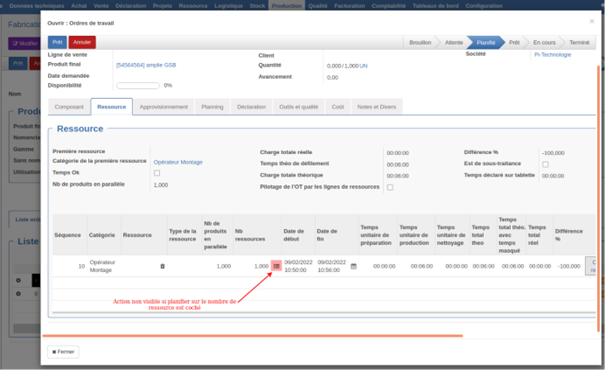Switch to the Déclaration tab

click(x=252, y=107)
